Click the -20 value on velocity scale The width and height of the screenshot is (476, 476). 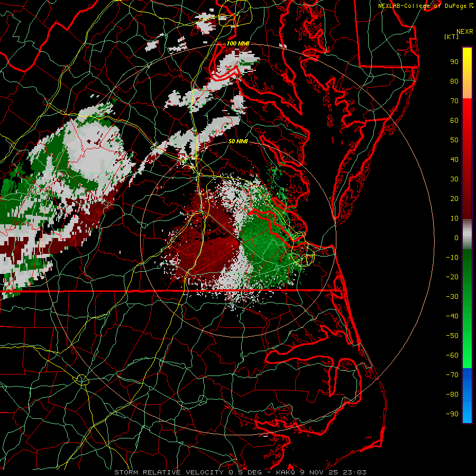[x=452, y=277]
